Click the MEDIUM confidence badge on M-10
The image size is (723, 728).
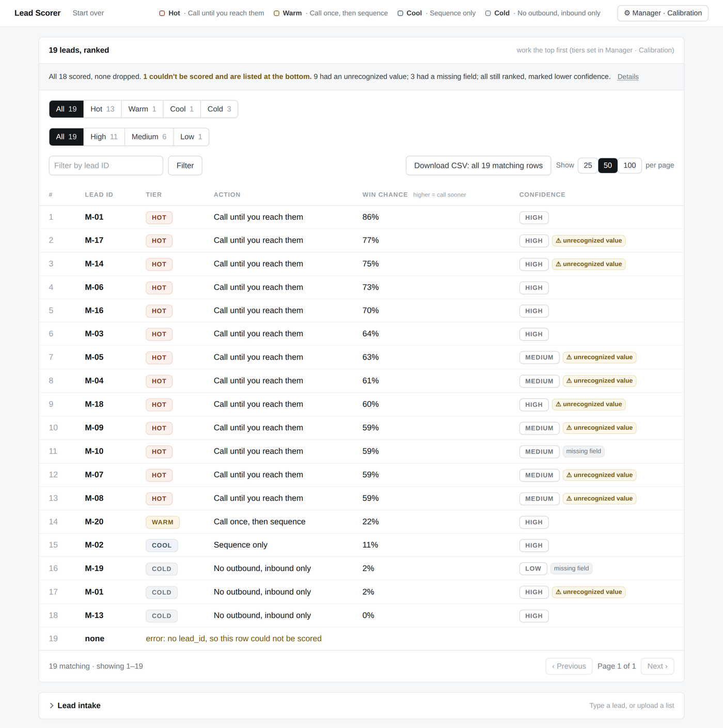(x=539, y=452)
